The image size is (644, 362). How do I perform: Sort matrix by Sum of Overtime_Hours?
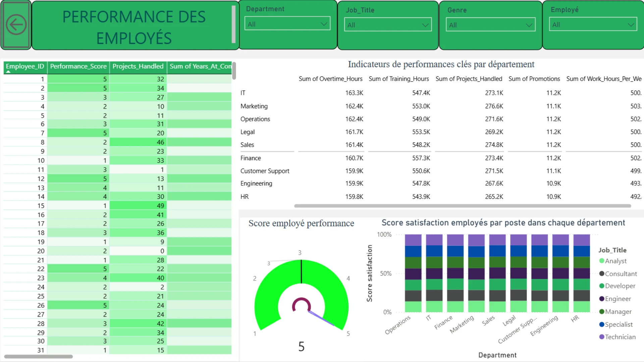pos(331,79)
